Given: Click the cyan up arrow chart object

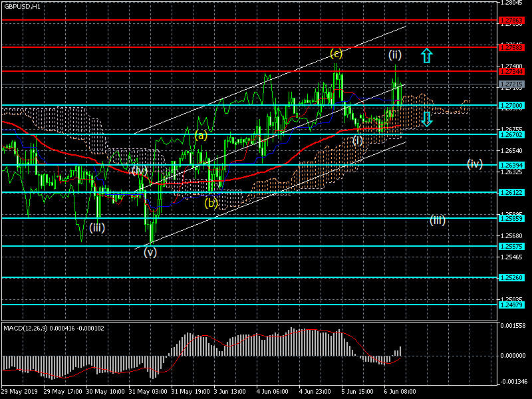Looking at the screenshot, I should [427, 56].
